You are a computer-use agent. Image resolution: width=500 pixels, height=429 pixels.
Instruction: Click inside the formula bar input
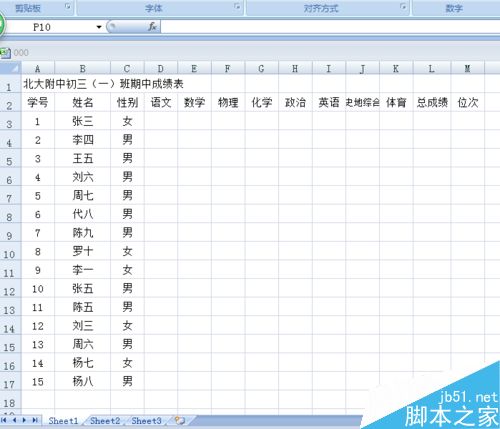pyautogui.click(x=330, y=27)
